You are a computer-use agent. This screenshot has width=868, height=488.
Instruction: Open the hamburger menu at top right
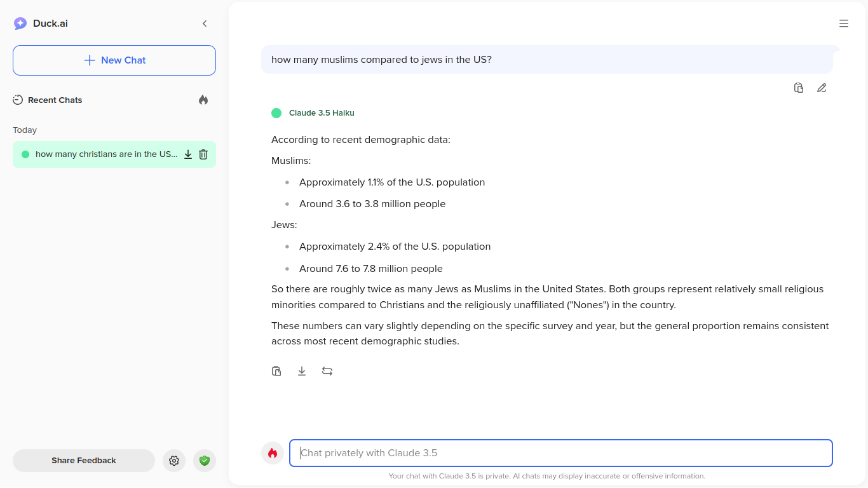[844, 24]
